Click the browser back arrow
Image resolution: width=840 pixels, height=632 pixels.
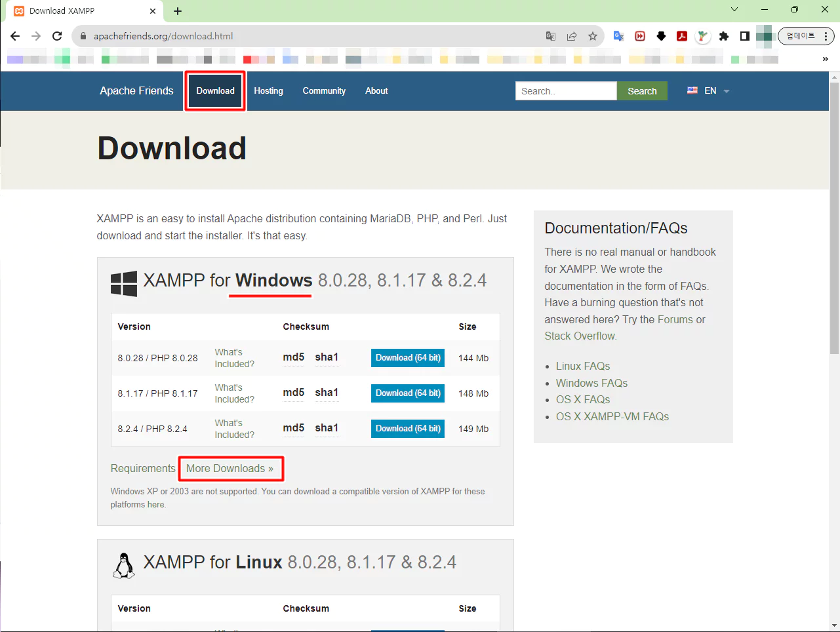tap(15, 36)
